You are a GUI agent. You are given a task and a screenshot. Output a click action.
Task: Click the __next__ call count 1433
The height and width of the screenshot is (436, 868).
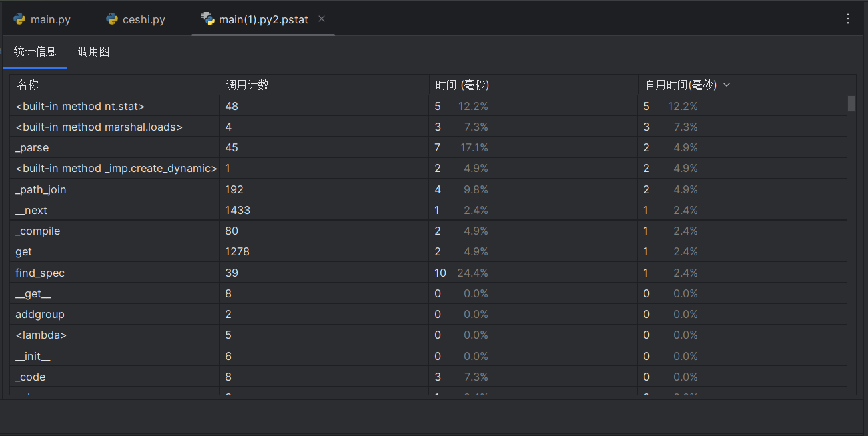click(x=238, y=210)
